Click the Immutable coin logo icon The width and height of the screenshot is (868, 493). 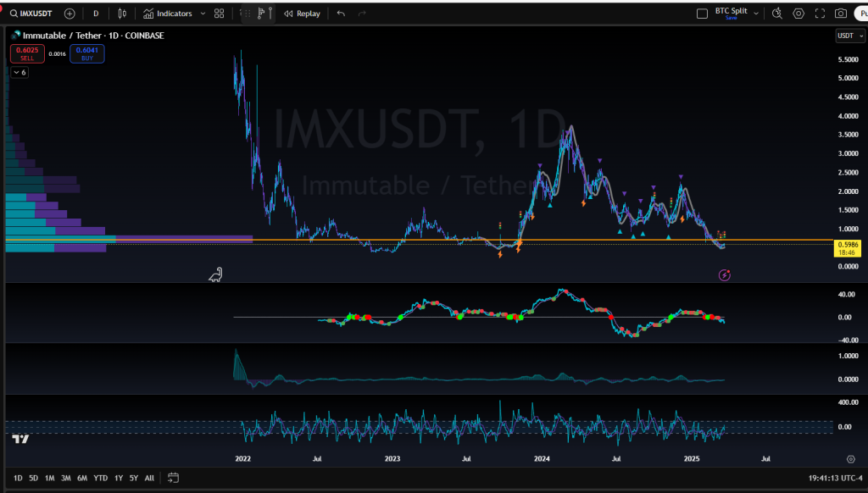[15, 36]
